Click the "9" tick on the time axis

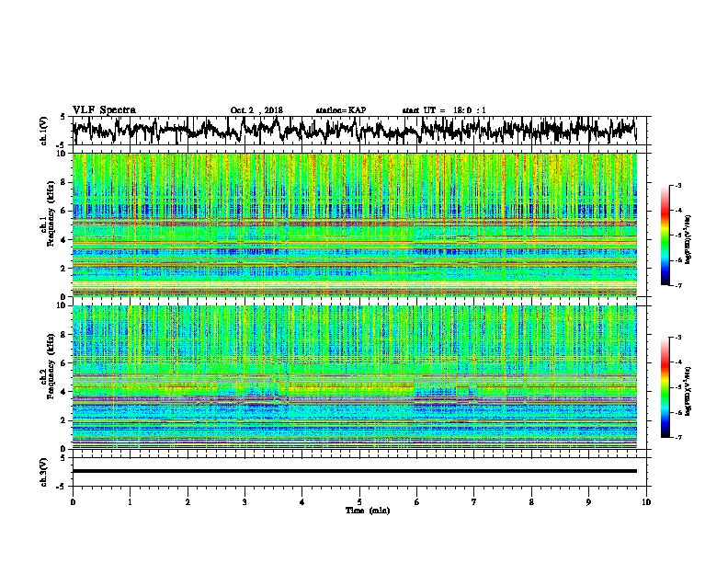point(588,502)
